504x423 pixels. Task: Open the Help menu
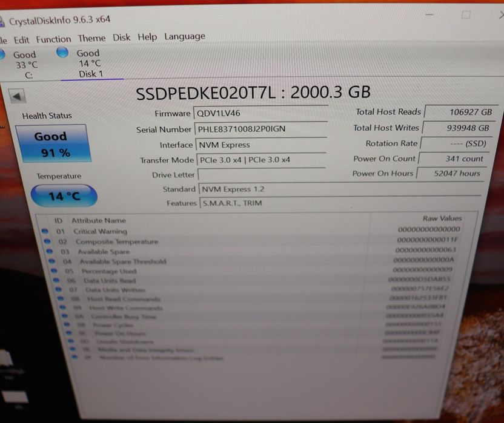pos(147,37)
